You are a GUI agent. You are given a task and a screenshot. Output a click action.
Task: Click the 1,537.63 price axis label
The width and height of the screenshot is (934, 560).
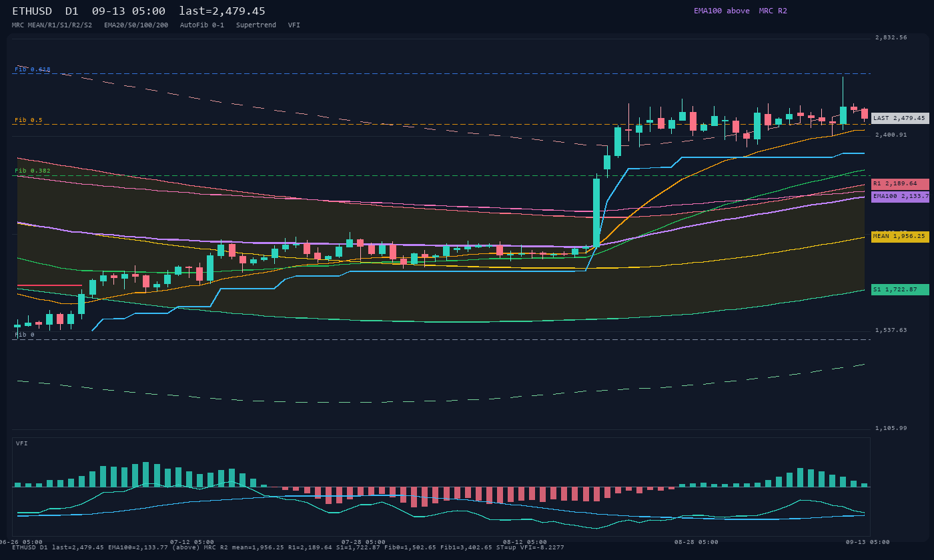(x=891, y=331)
